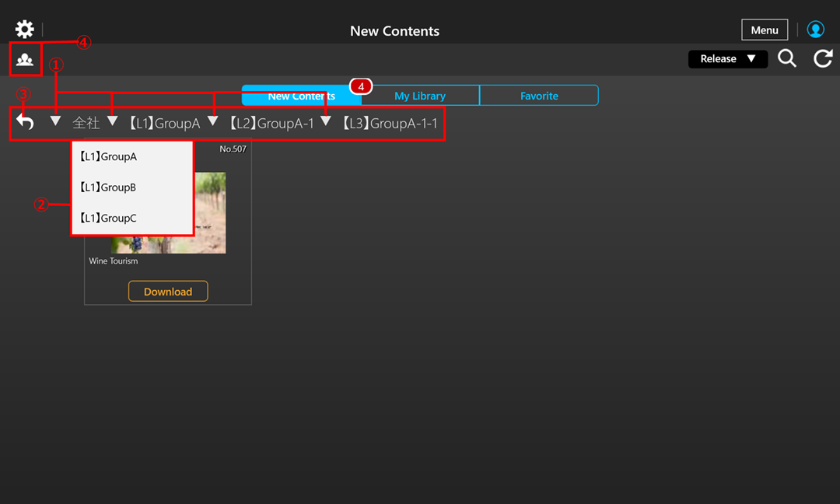This screenshot has height=504, width=840.
Task: Select the 【L1】GroupA breadcrumb label
Action: point(164,123)
